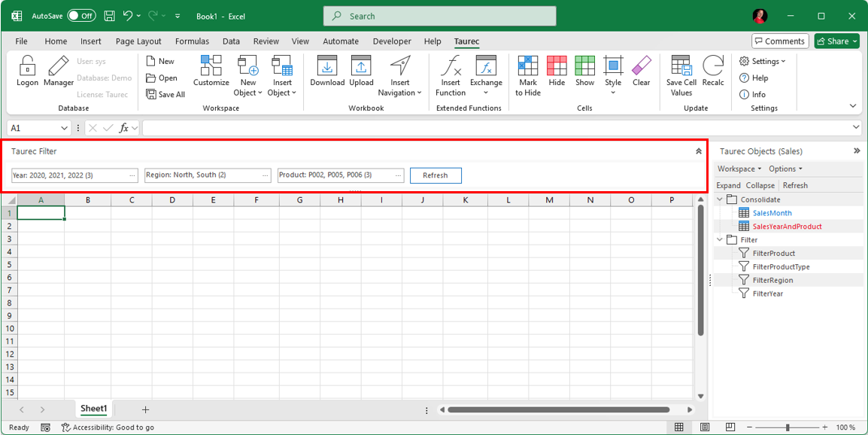Viewport: 868px width, 435px height.
Task: Toggle the AutoSave switch
Action: [x=81, y=16]
